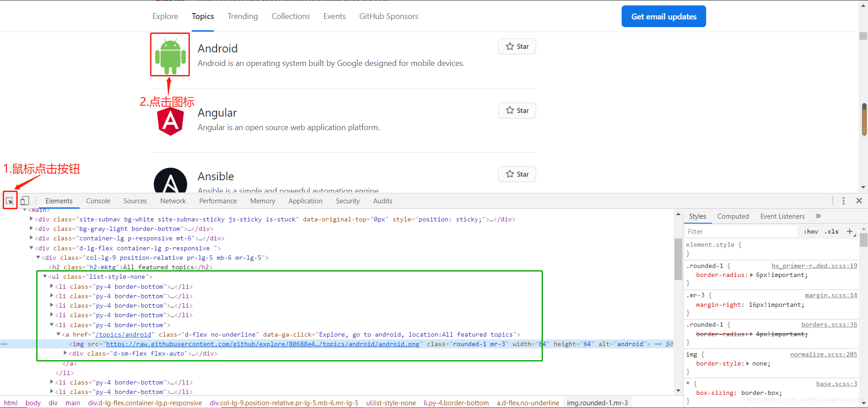Screen dimensions: 868x408
Task: Open the DevTools three-dot customize menu
Action: coord(844,201)
